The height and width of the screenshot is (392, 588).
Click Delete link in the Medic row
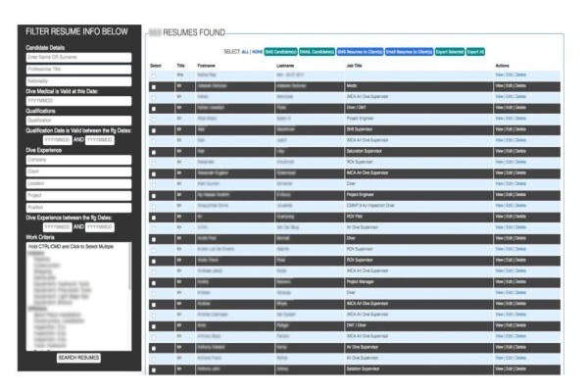coord(520,86)
